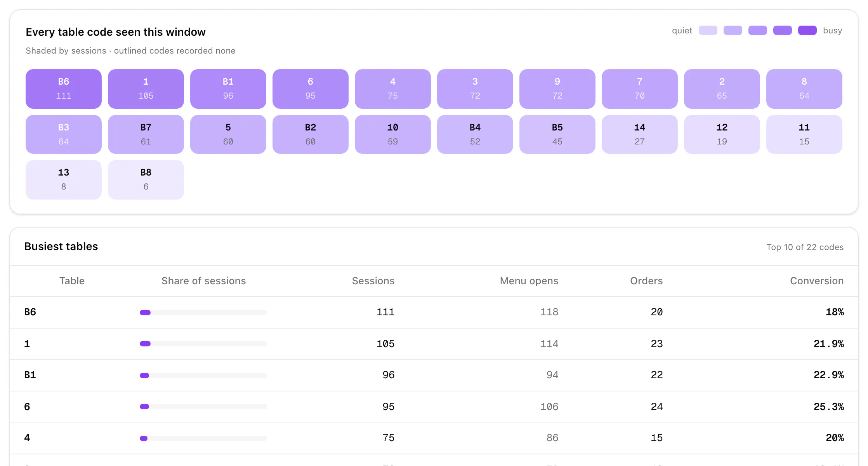
Task: Select the B2 tile showing 60
Action: [311, 134]
